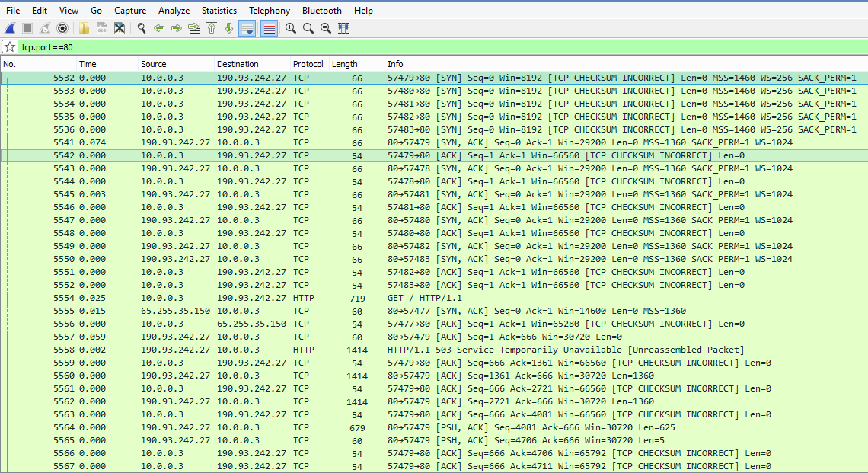The height and width of the screenshot is (473, 868).
Task: Click the Find packet magnifier icon
Action: 142,28
